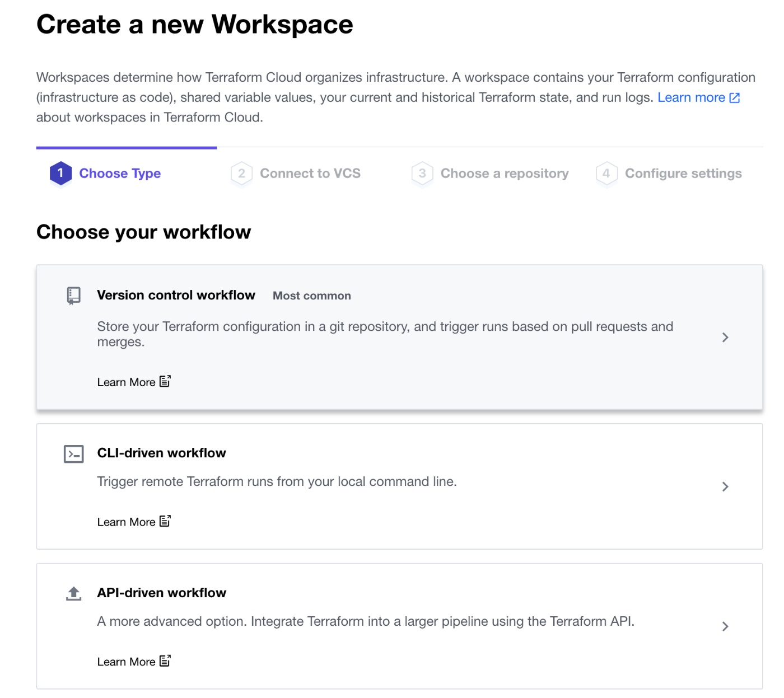The height and width of the screenshot is (698, 784).
Task: Click the API-driven workflow upload icon
Action: pos(73,593)
